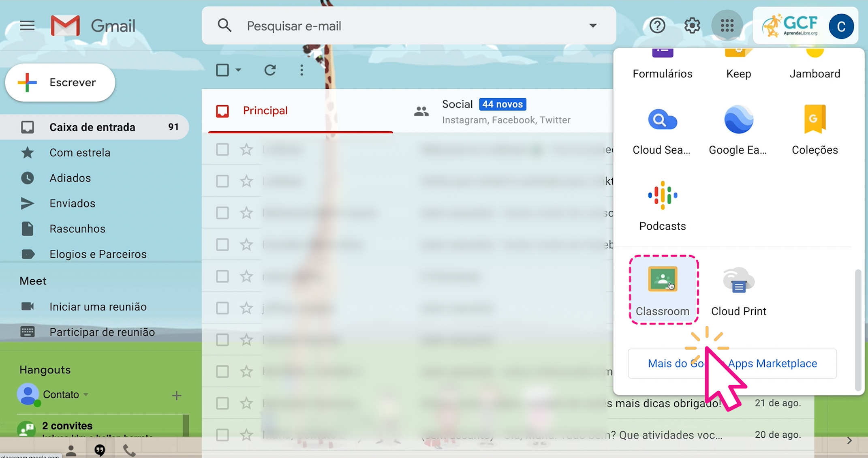The width and height of the screenshot is (868, 458).
Task: Open the Classroom app
Action: click(663, 290)
